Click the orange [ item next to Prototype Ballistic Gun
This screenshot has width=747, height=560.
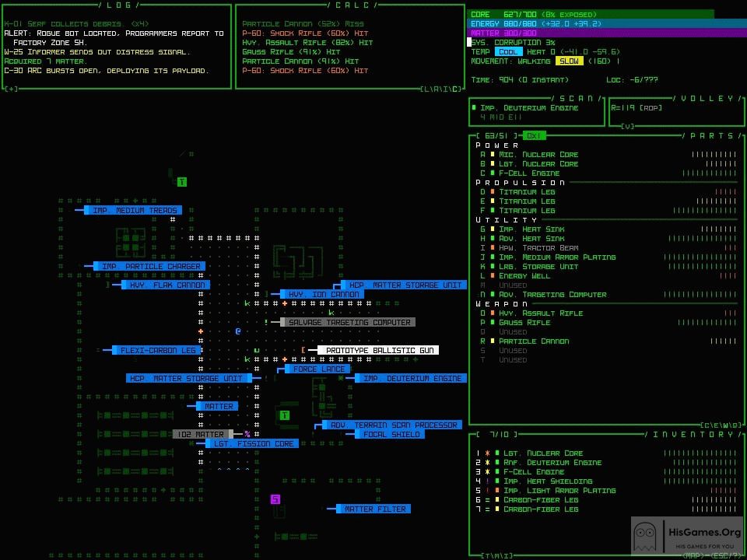click(x=303, y=351)
